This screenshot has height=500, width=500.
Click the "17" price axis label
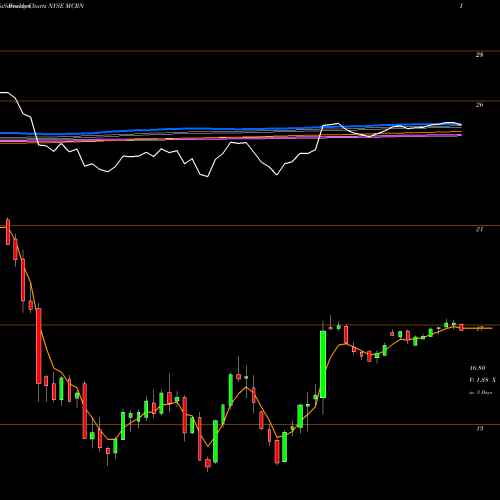[x=479, y=329]
